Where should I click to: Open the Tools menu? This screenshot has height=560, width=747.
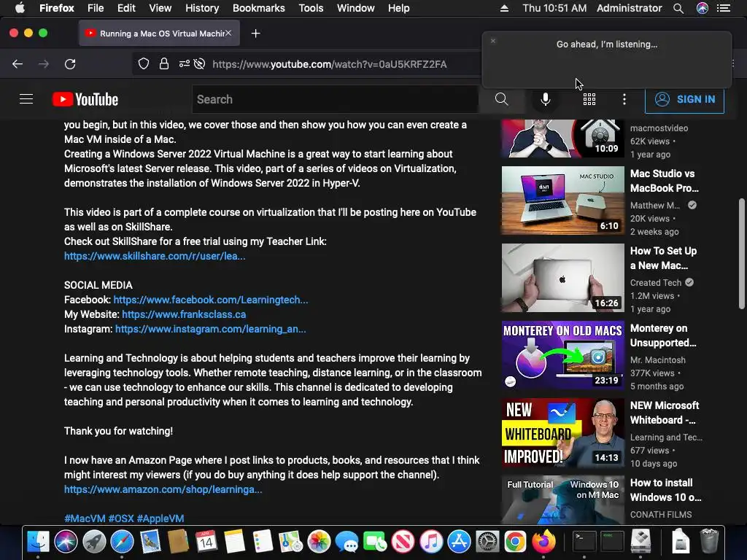[311, 8]
